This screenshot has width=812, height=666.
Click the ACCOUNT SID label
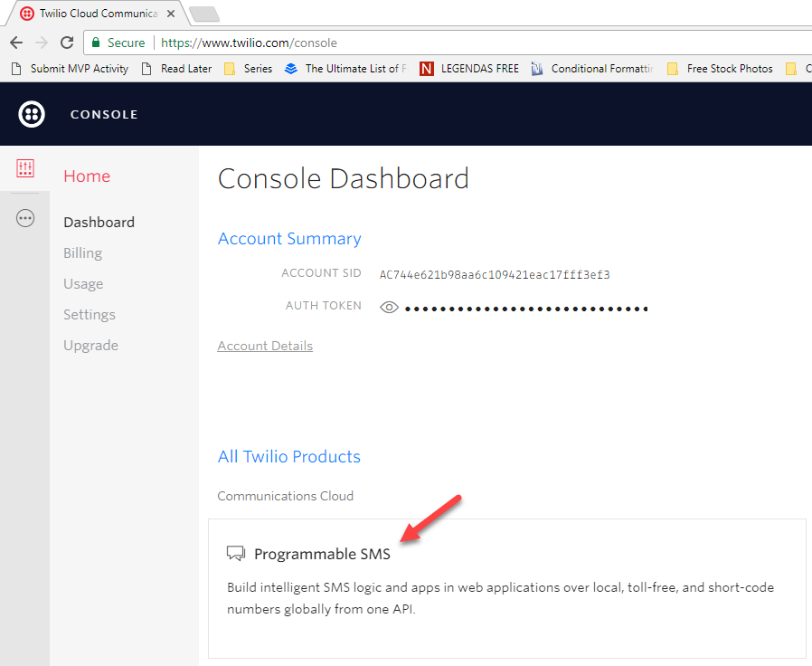click(321, 273)
